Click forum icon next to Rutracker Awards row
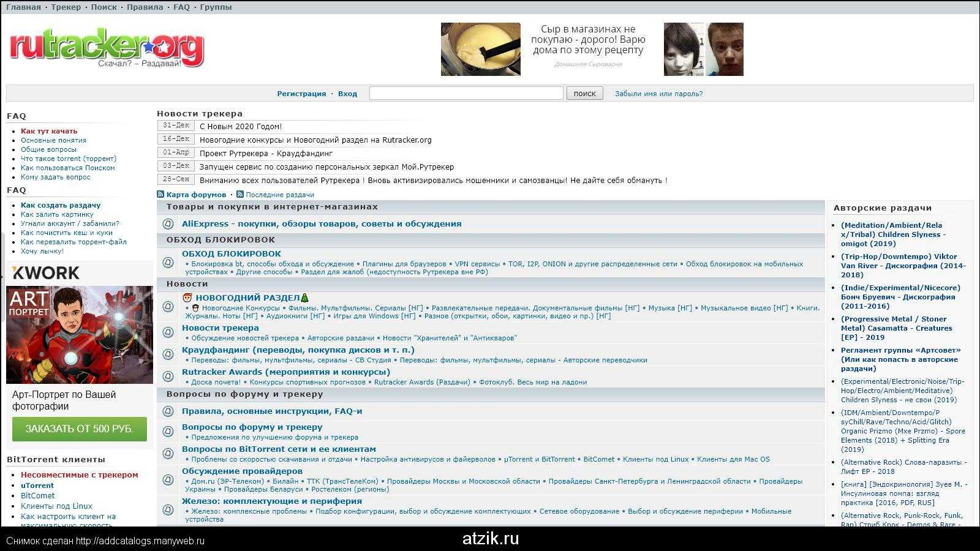 tap(168, 377)
